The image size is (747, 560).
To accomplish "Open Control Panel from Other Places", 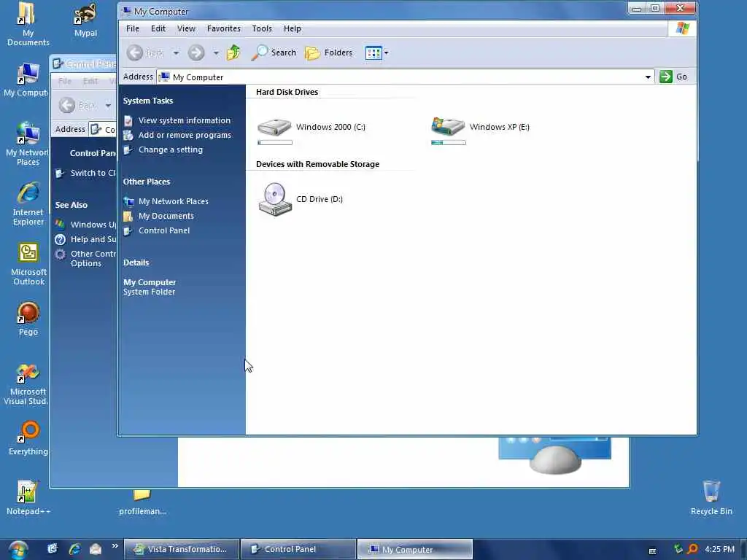I will (x=164, y=230).
